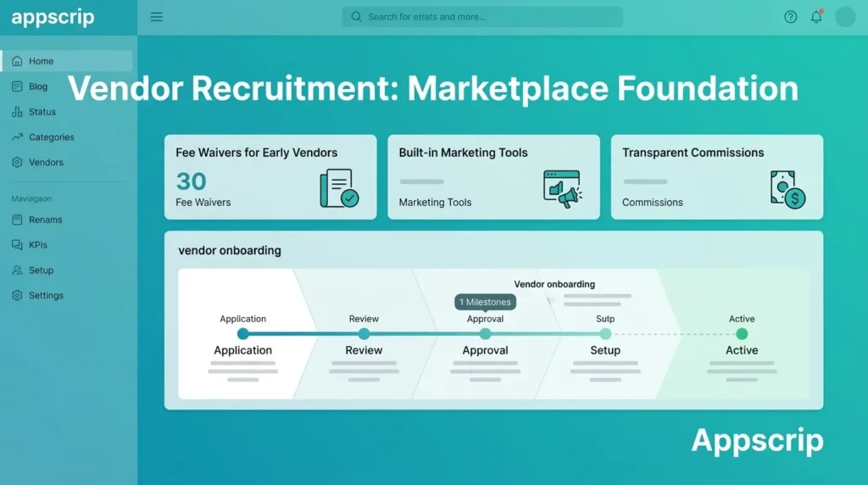Click the Settings gear icon

pos(17,296)
